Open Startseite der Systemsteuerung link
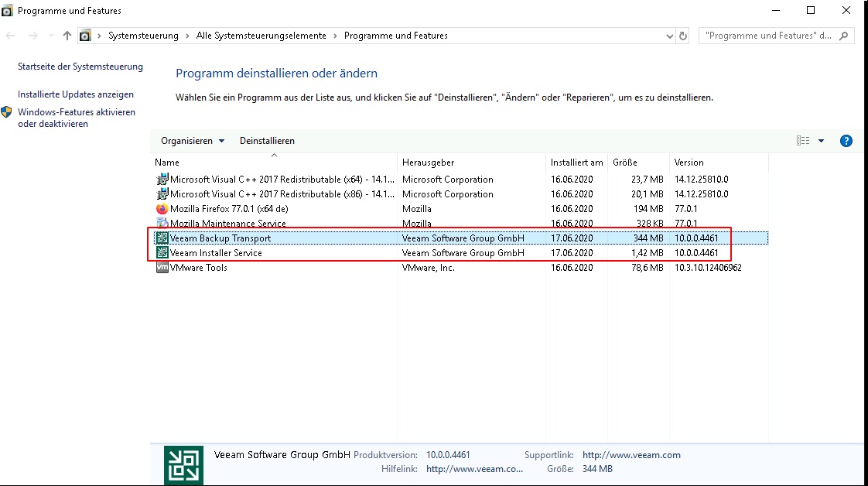The width and height of the screenshot is (868, 486). click(80, 67)
